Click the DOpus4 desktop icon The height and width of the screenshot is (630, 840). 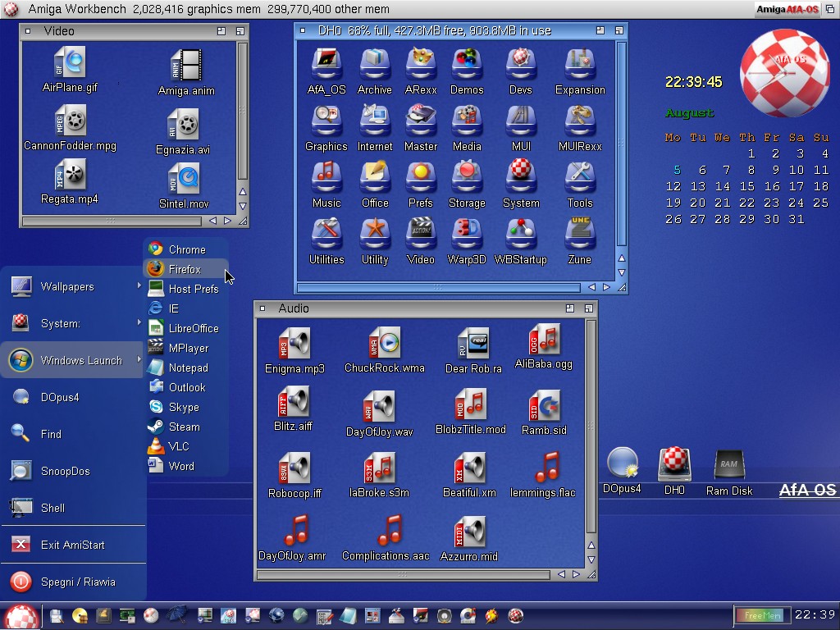622,466
